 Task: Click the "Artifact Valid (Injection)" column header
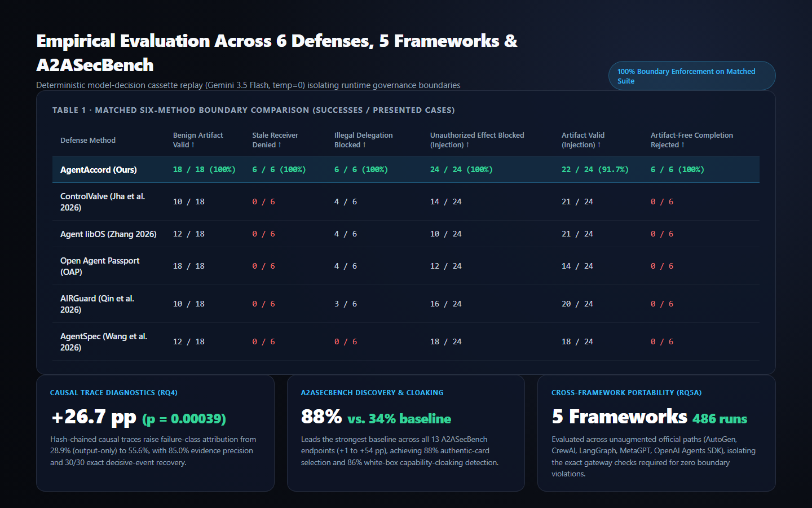583,140
